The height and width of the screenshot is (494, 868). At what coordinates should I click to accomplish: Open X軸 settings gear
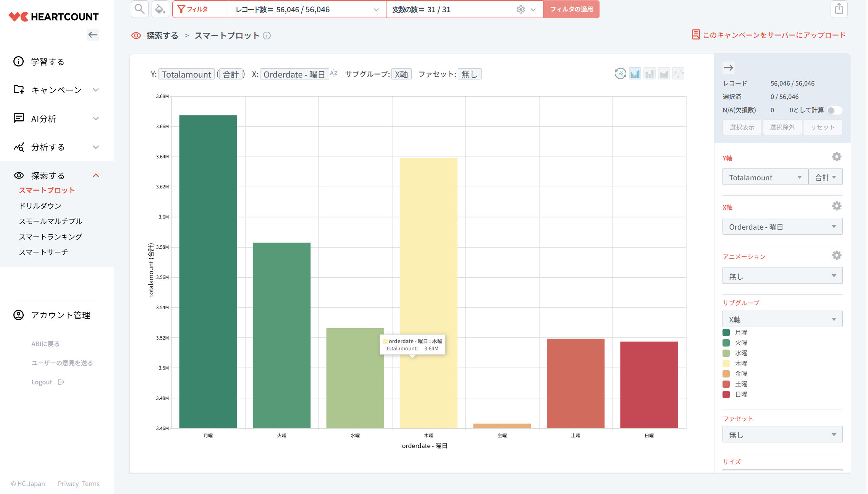point(837,206)
